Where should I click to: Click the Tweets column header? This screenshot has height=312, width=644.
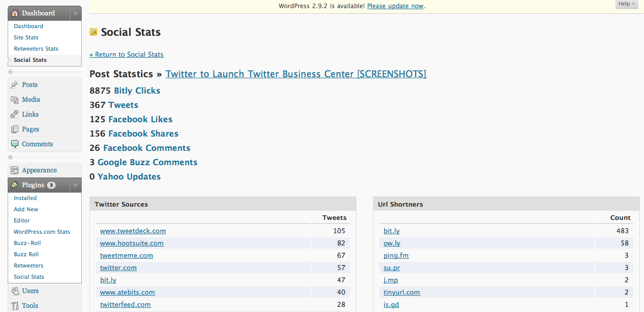pos(335,217)
